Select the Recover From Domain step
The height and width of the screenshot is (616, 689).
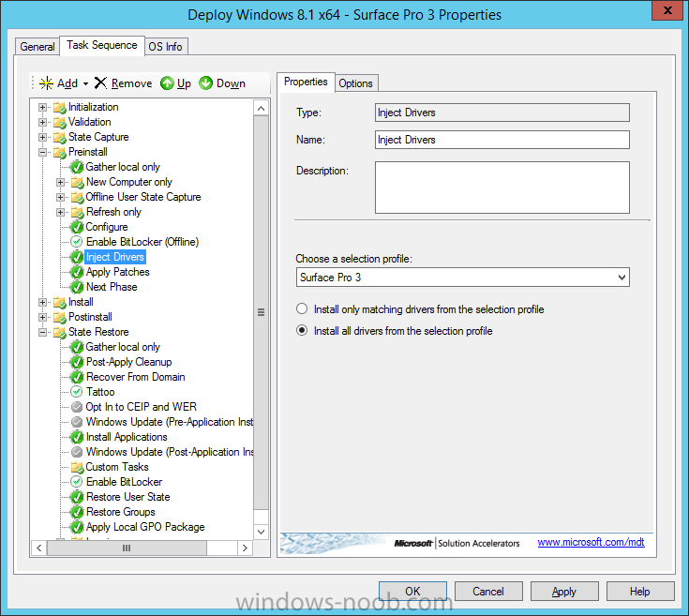(135, 377)
